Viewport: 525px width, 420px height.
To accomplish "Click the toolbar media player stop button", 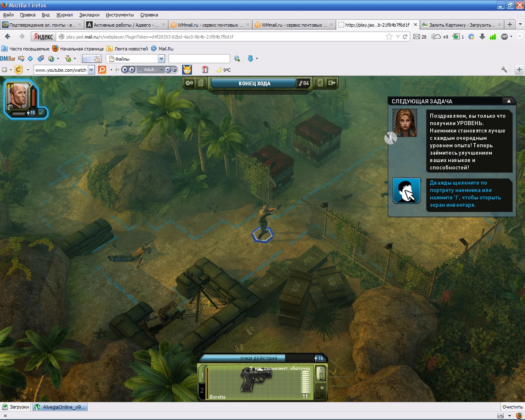I will tap(125, 70).
